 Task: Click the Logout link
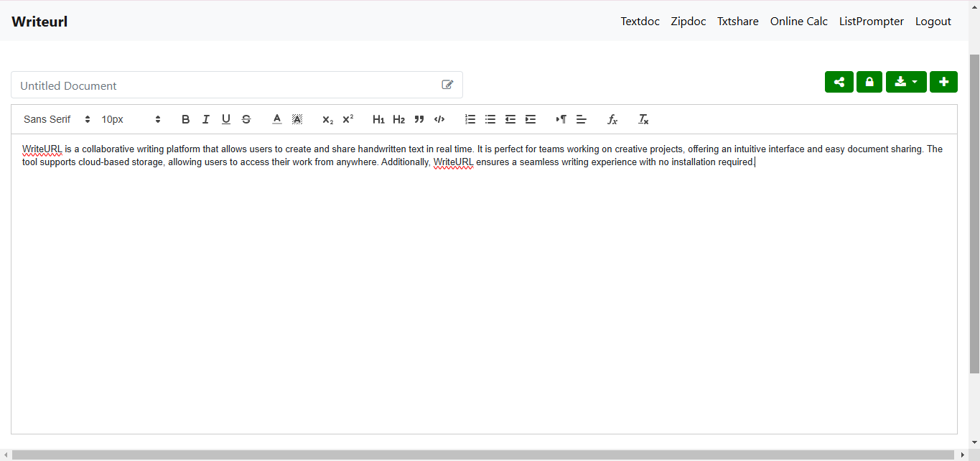pyautogui.click(x=933, y=22)
